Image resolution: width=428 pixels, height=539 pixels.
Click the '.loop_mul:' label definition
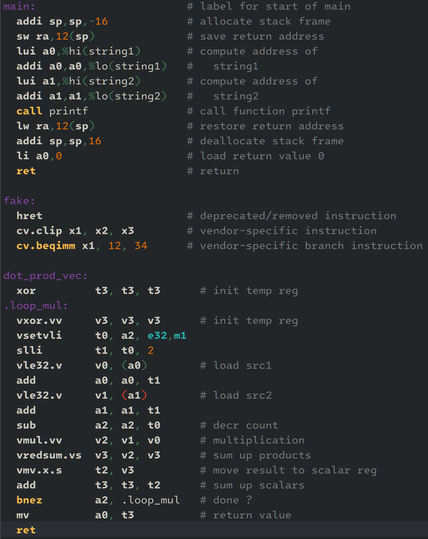(x=36, y=306)
